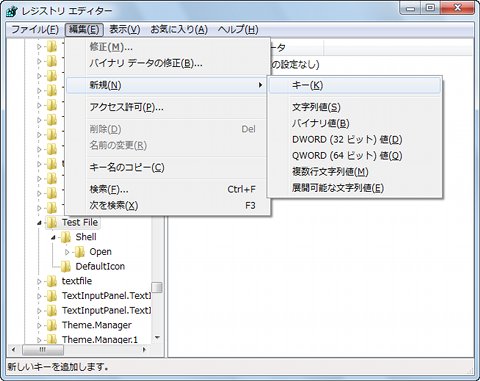
Task: Expand the Theme.Manager key
Action: click(x=39, y=325)
